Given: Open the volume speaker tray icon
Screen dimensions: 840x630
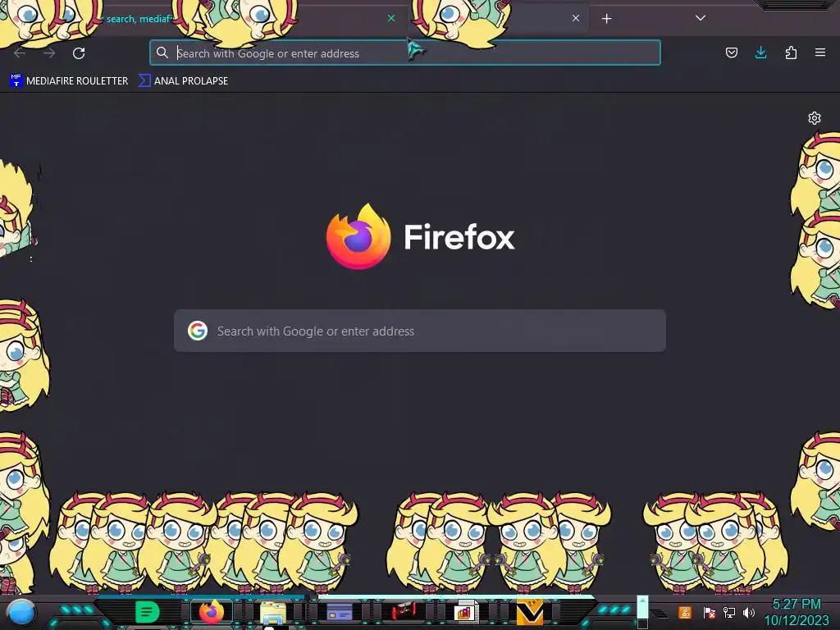Looking at the screenshot, I should click(x=749, y=612).
